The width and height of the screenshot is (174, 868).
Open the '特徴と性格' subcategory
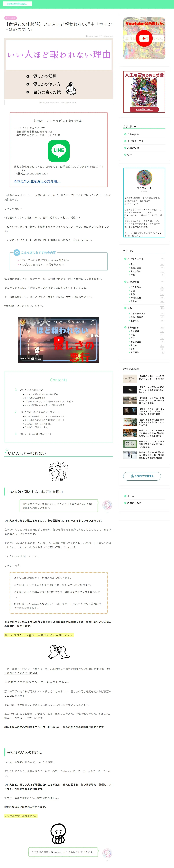(x=136, y=298)
